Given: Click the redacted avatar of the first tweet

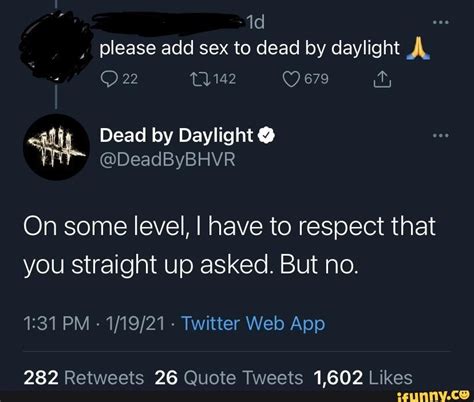Looking at the screenshot, I should click(55, 47).
